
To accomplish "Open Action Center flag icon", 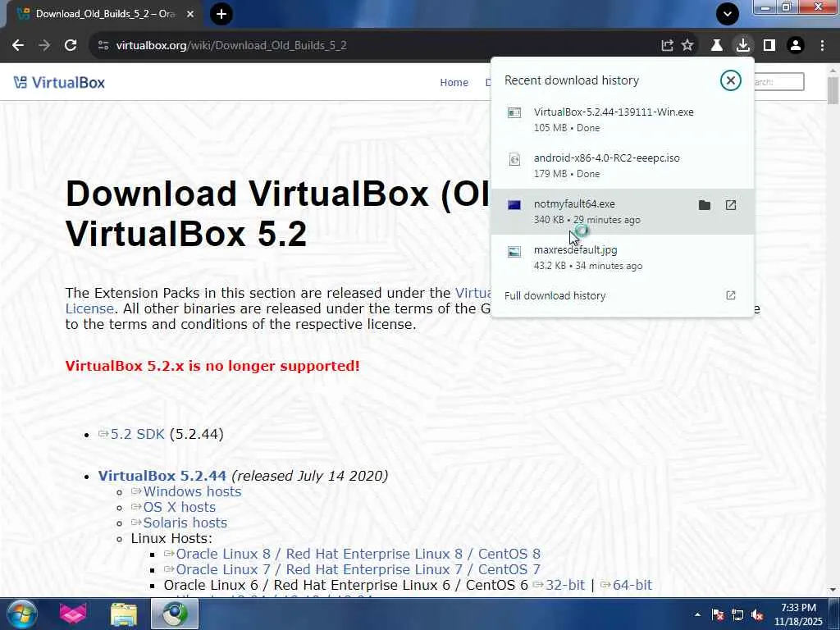I will (x=718, y=614).
